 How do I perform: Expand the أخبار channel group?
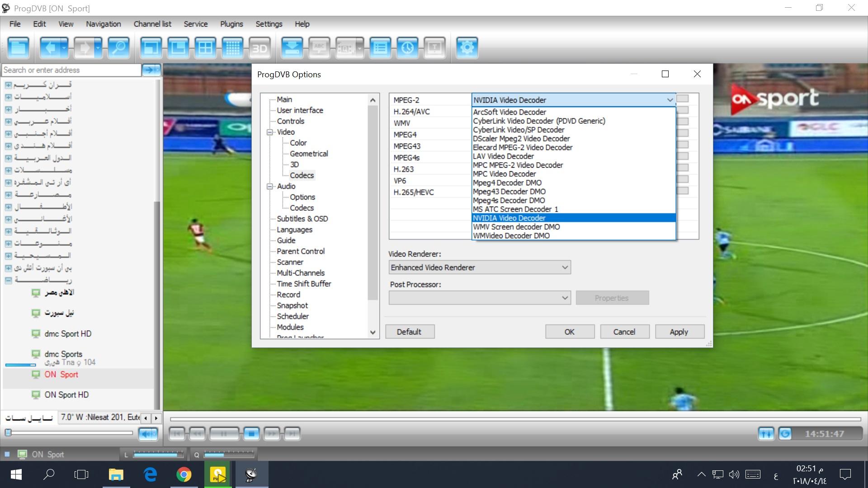[x=8, y=109]
